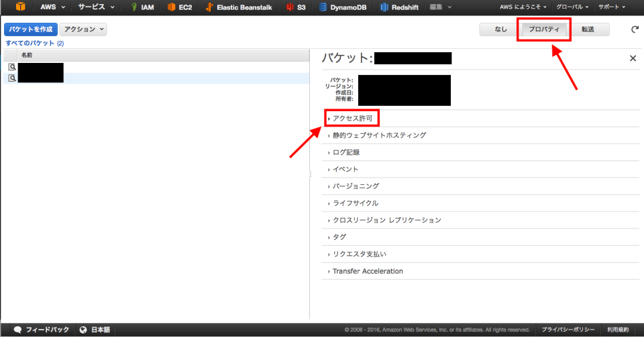Close the bucket properties panel

pos(633,59)
